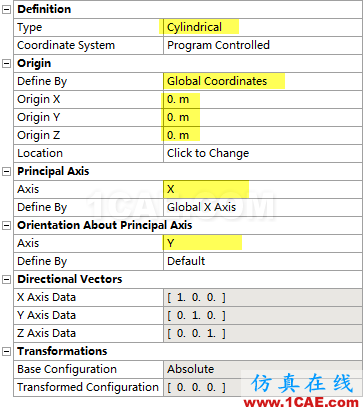Change Origin Define By Global Coordinates
The width and height of the screenshot is (363, 410).
pos(263,81)
